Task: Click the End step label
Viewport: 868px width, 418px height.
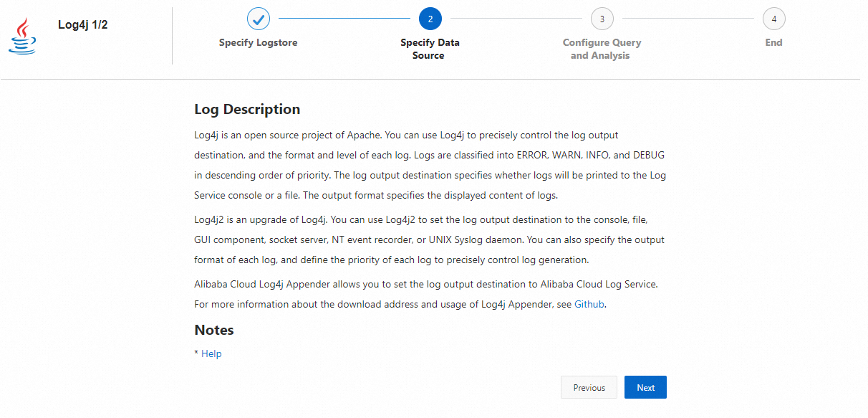Action: click(773, 42)
